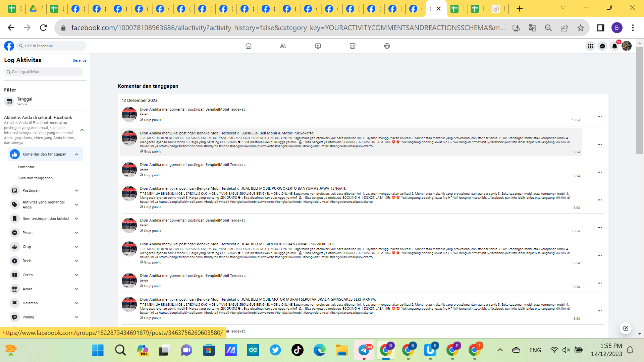Click the Beranda link

[x=79, y=60]
